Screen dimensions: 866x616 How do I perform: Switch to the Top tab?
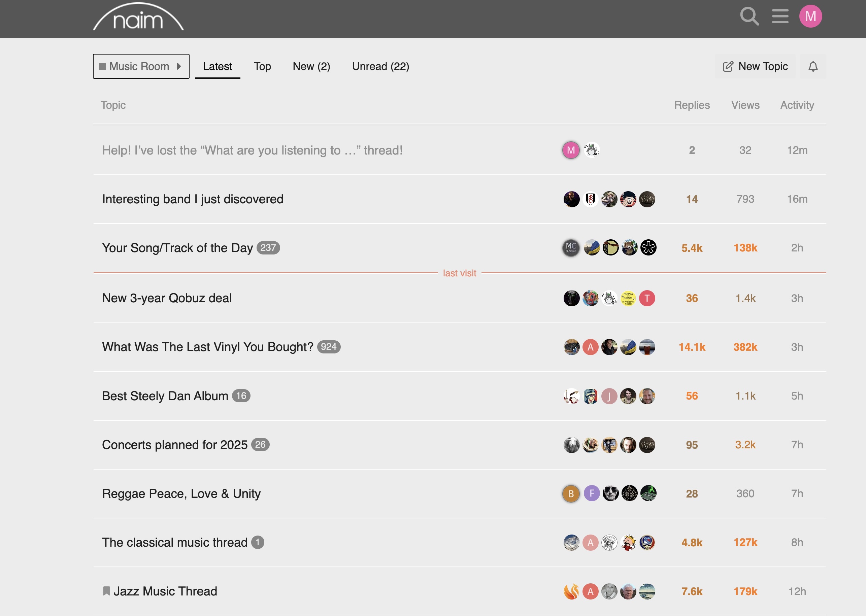pos(262,66)
